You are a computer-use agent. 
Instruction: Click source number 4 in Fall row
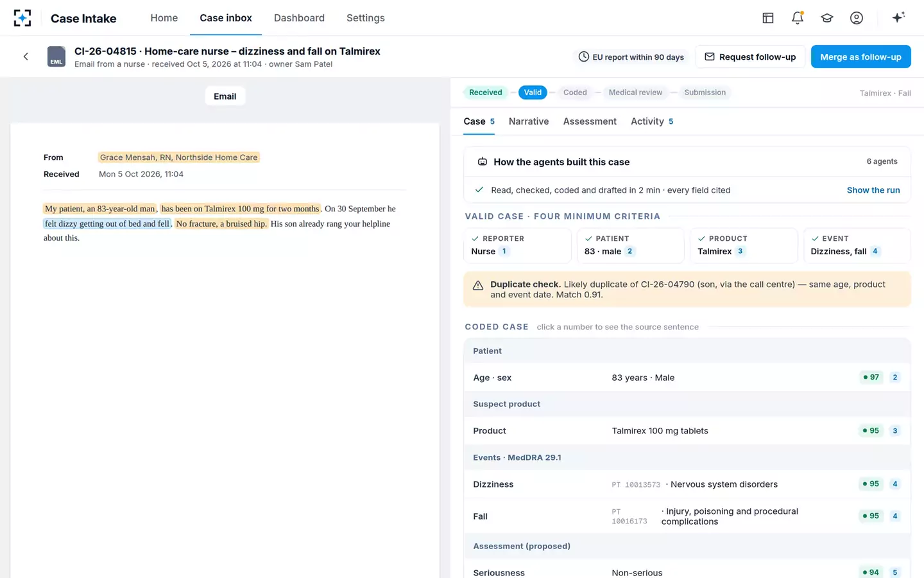coord(895,516)
